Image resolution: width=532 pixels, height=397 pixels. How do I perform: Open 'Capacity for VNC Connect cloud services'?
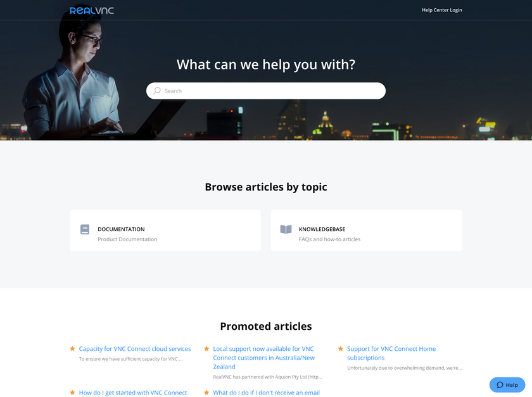[135, 349]
